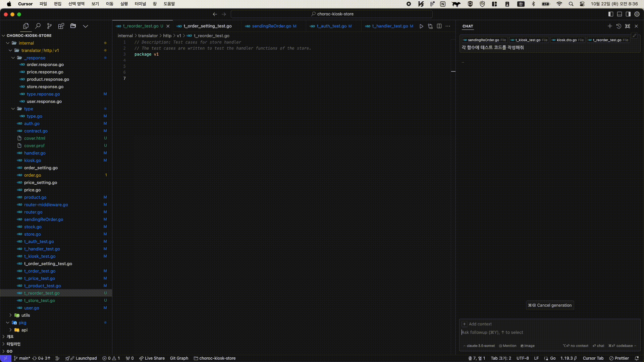Image resolution: width=644 pixels, height=362 pixels.
Task: Toggle chat panel fullscreen icon
Action: coord(628,26)
